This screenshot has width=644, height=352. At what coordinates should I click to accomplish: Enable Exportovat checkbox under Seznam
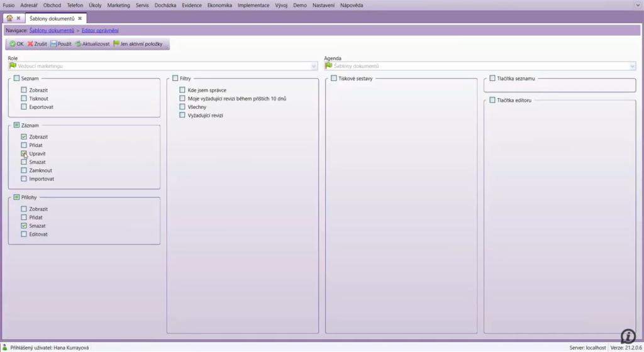coord(24,107)
